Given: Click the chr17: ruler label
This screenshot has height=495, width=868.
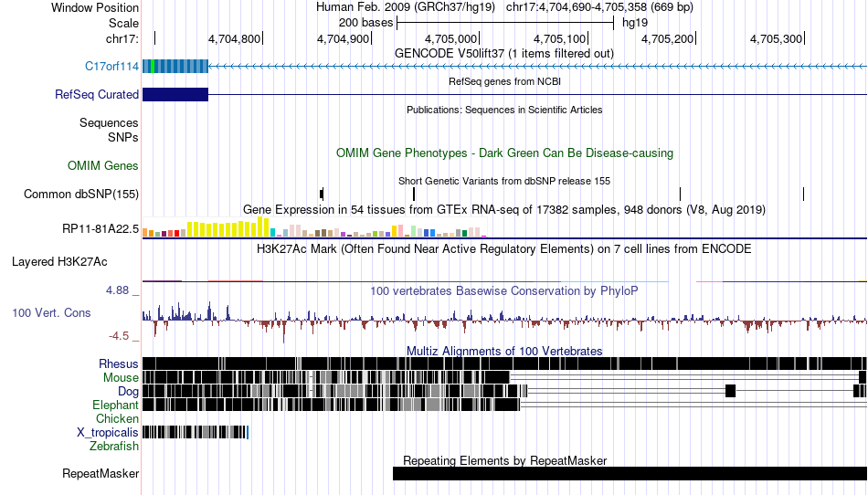Looking at the screenshot, I should pyautogui.click(x=122, y=38).
